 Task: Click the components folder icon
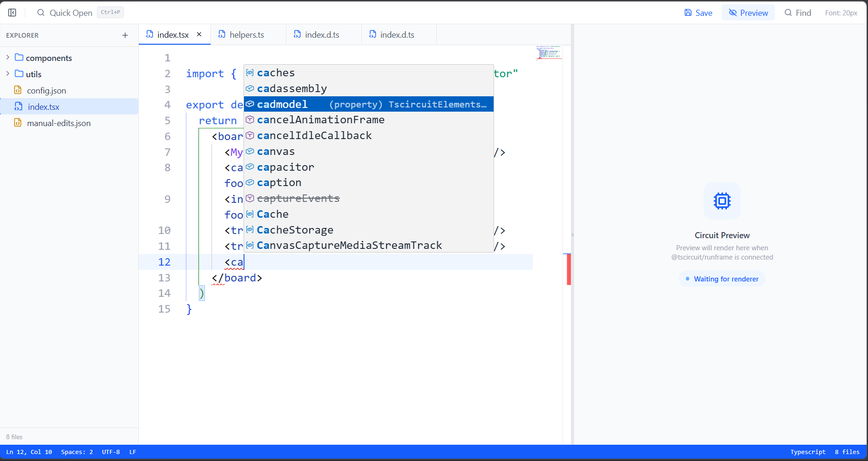pos(19,57)
